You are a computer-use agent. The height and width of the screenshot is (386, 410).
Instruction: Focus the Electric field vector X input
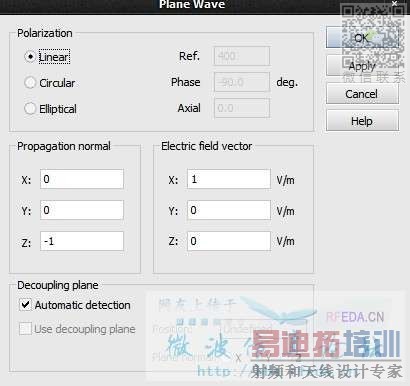(229, 179)
